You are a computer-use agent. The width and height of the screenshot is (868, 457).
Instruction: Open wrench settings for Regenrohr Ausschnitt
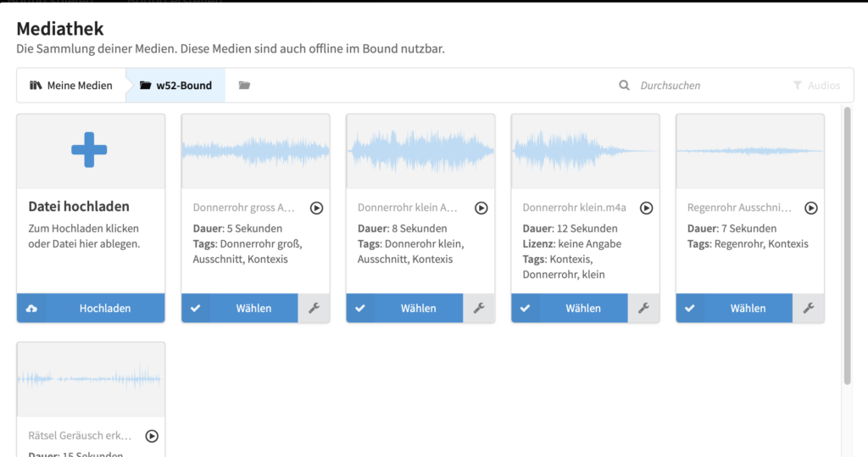tap(808, 309)
